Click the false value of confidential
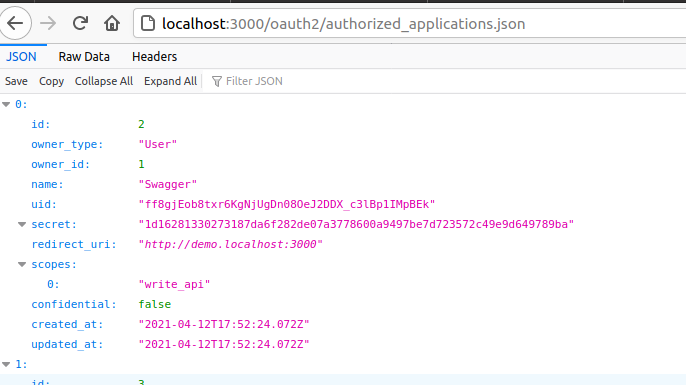 [x=154, y=304]
